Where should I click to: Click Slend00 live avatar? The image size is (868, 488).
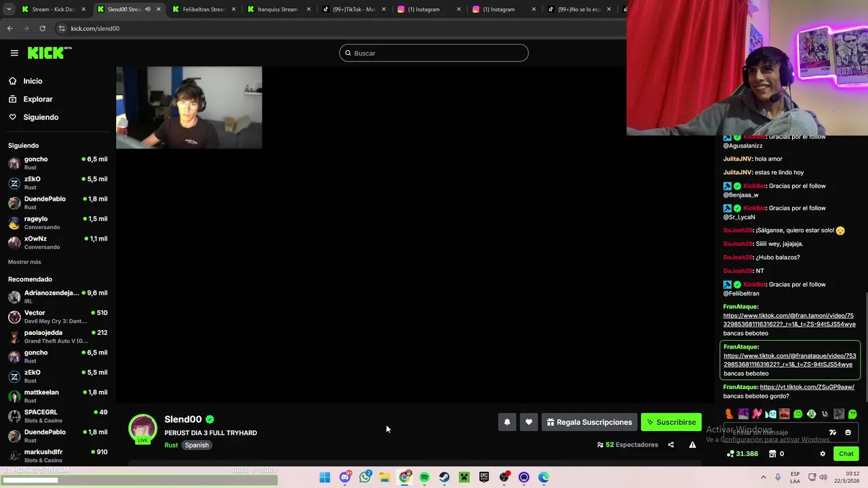tap(142, 429)
